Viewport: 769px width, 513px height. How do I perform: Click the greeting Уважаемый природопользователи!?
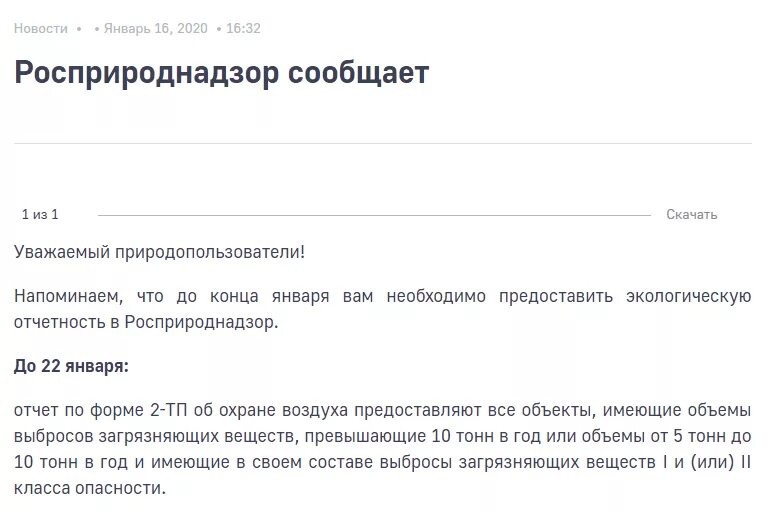(159, 252)
